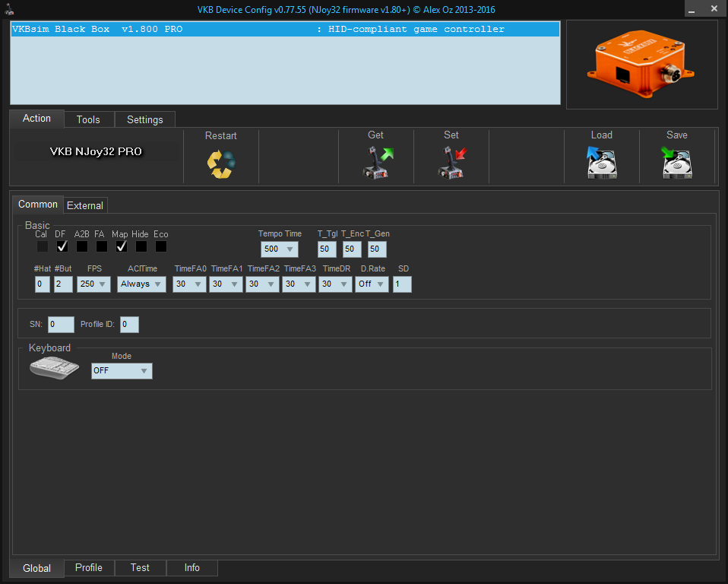
Task: Click the #But input field
Action: tap(63, 284)
